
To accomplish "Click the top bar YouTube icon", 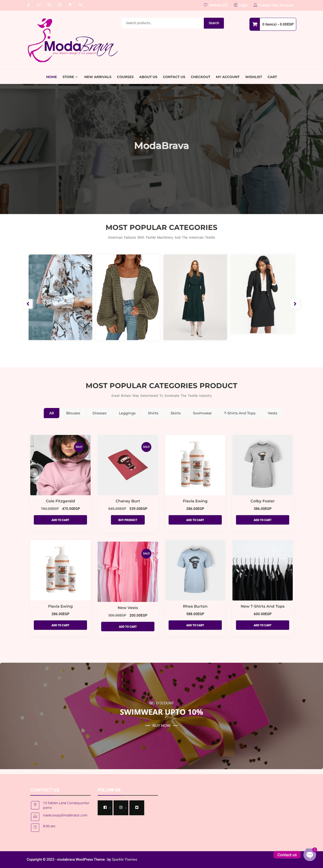I will [80, 5].
